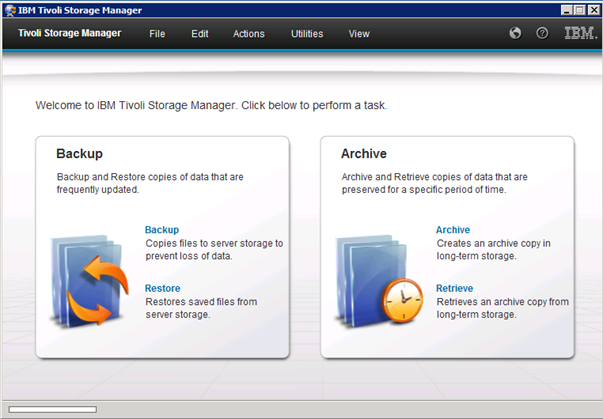
Task: Choose the Archive link
Action: [x=453, y=230]
